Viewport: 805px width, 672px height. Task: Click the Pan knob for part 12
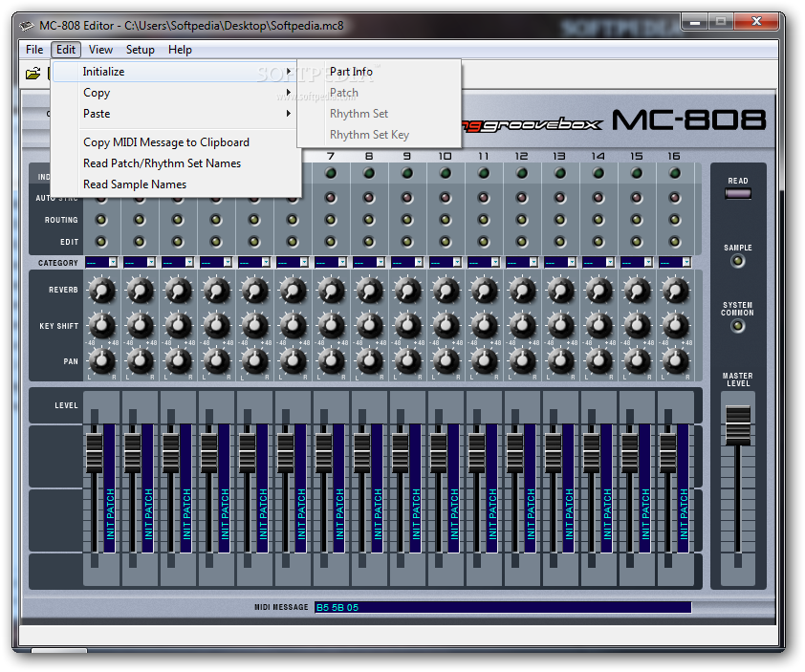(x=522, y=361)
